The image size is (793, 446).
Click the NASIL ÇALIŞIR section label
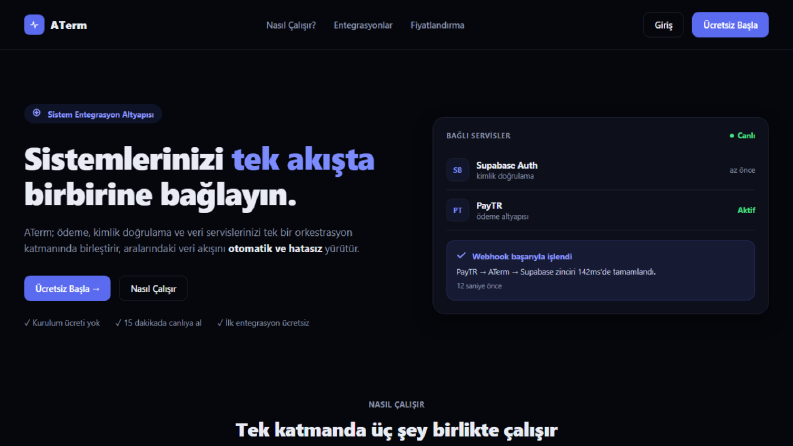[x=396, y=405]
